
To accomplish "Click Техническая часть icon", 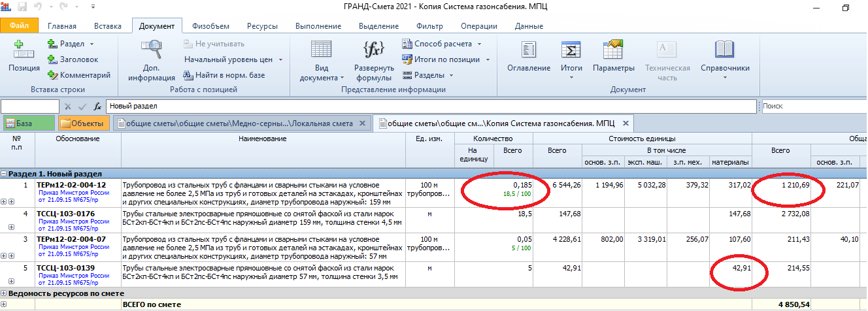I will click(667, 50).
